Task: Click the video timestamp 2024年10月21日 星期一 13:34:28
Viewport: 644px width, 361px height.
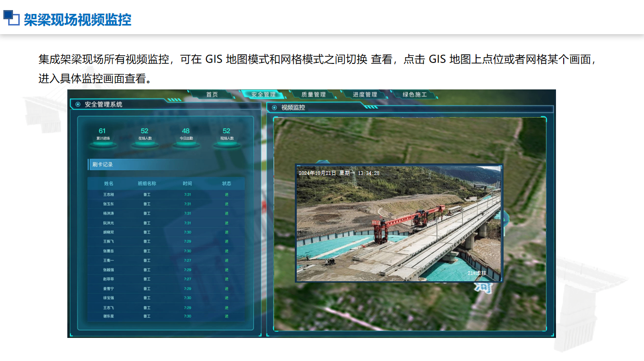Action: coord(339,173)
